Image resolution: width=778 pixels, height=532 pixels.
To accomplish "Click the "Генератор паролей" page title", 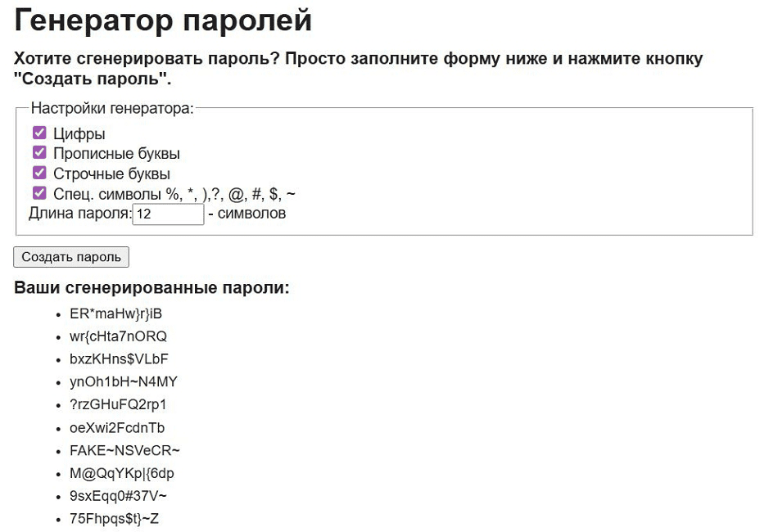I will 164,20.
